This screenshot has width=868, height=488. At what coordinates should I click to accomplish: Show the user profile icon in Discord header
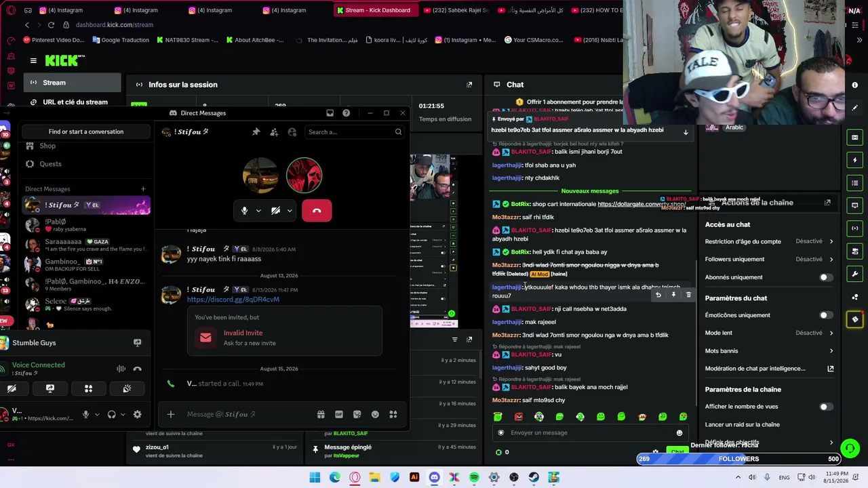tap(292, 132)
